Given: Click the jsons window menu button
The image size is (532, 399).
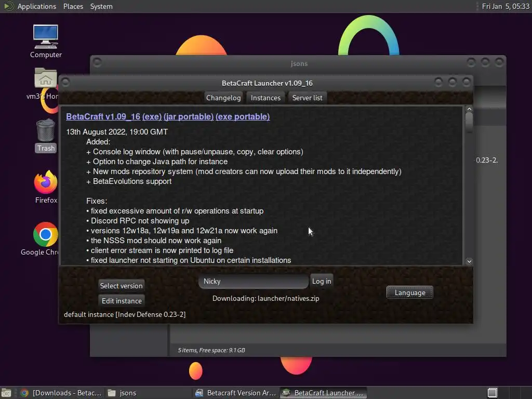Looking at the screenshot, I should 97,62.
